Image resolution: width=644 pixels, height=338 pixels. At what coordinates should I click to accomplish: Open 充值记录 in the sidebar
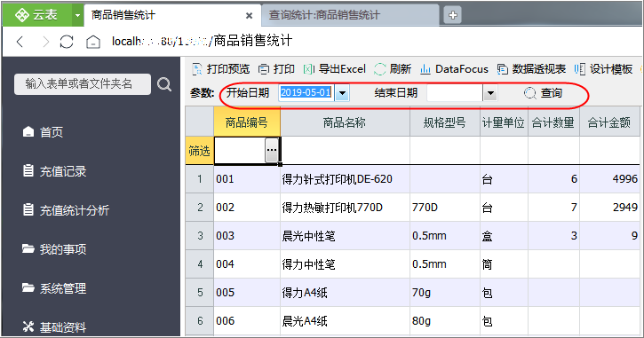[x=63, y=171]
